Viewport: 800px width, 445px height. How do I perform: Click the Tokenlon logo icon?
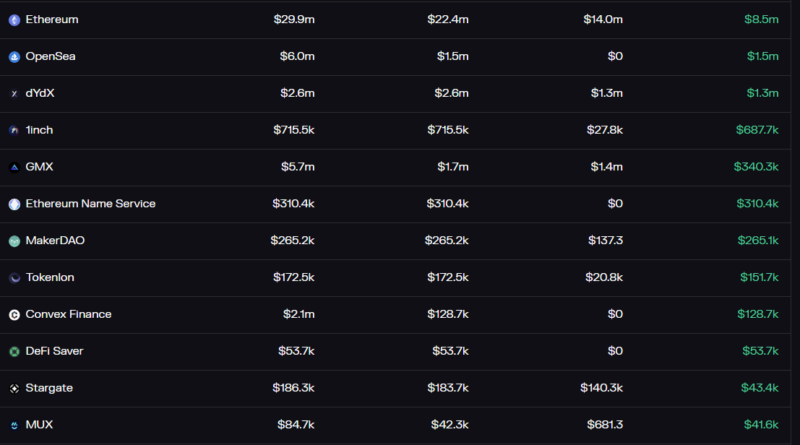click(x=14, y=277)
